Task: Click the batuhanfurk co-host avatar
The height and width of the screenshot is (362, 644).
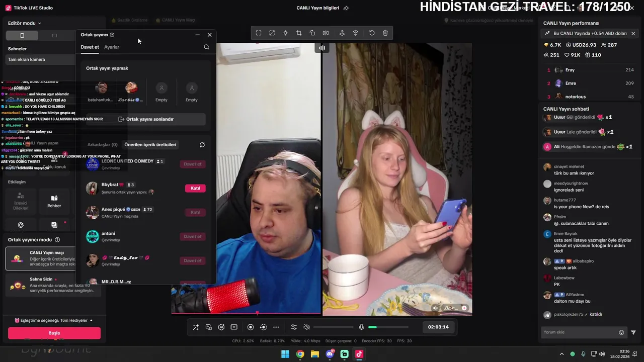Action: (101, 88)
